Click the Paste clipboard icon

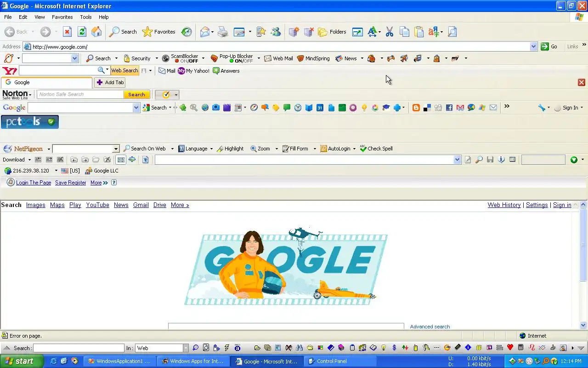pos(419,32)
